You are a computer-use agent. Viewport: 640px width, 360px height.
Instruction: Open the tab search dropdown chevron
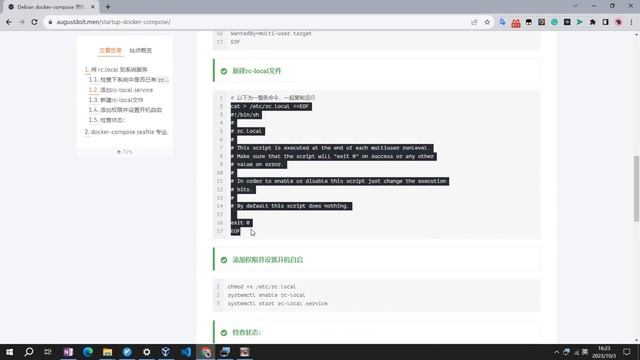pyautogui.click(x=575, y=6)
